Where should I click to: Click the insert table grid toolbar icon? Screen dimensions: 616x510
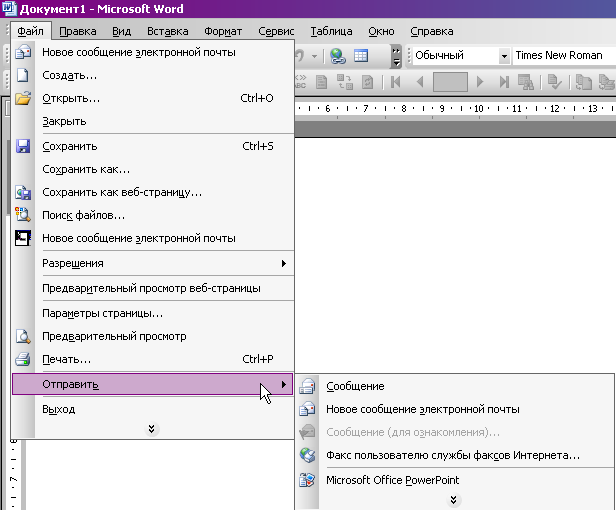361,56
